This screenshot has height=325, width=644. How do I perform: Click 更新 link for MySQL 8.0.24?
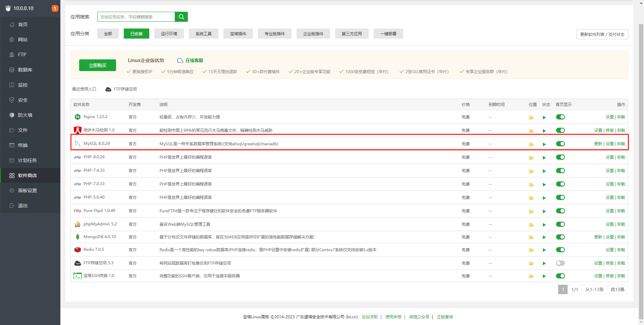598,144
